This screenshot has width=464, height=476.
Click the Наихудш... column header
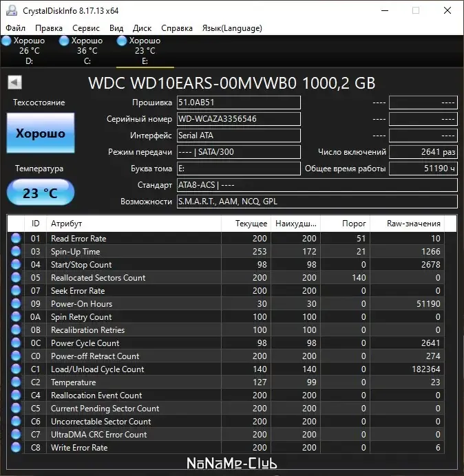[x=296, y=224]
